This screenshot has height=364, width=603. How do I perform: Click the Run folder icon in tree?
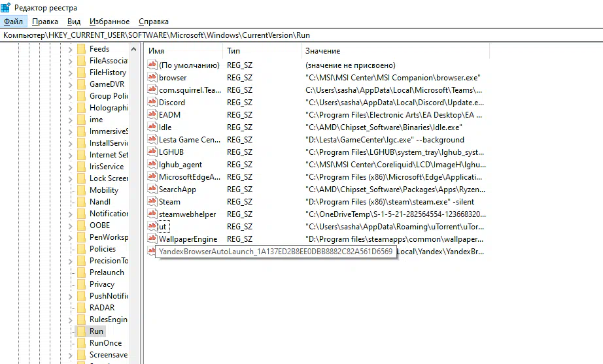point(81,331)
